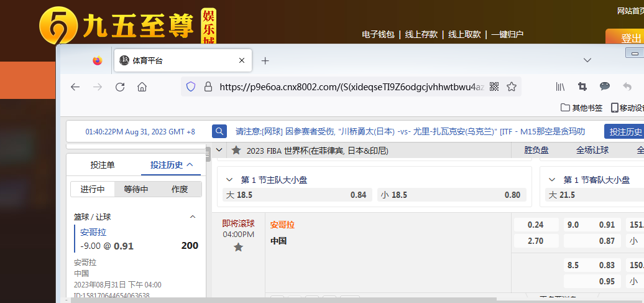Click the tracking protection shield icon
The image size is (644, 303).
[191, 86]
